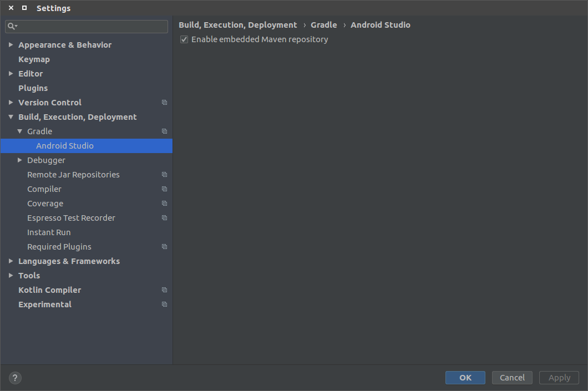
Task: Close the Settings dialog with X
Action: [x=11, y=8]
